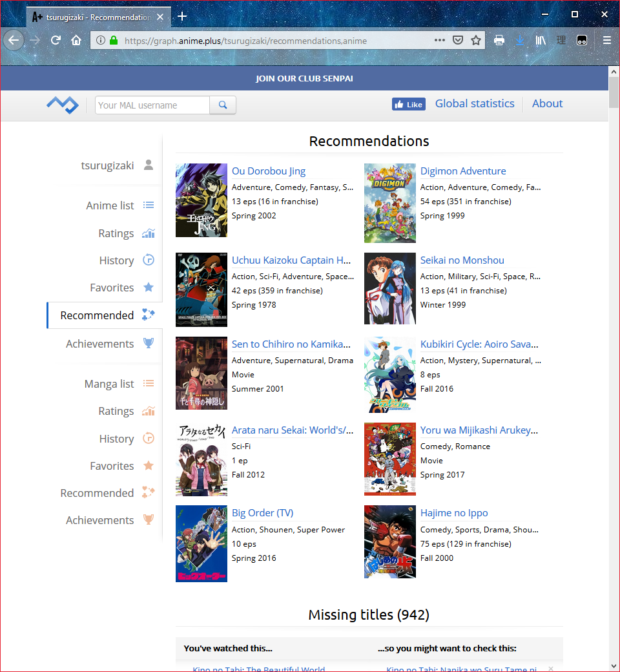This screenshot has width=620, height=672.
Task: Click the dark mask extension icon
Action: pos(582,40)
